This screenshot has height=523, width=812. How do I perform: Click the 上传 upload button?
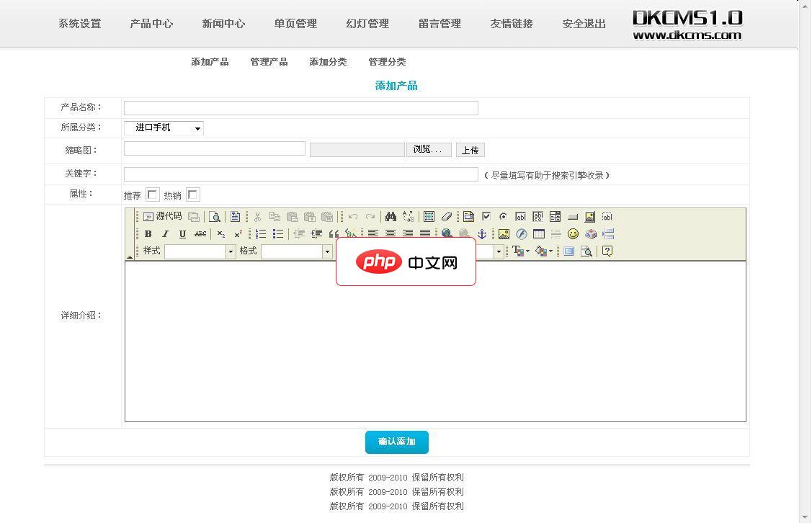(470, 150)
